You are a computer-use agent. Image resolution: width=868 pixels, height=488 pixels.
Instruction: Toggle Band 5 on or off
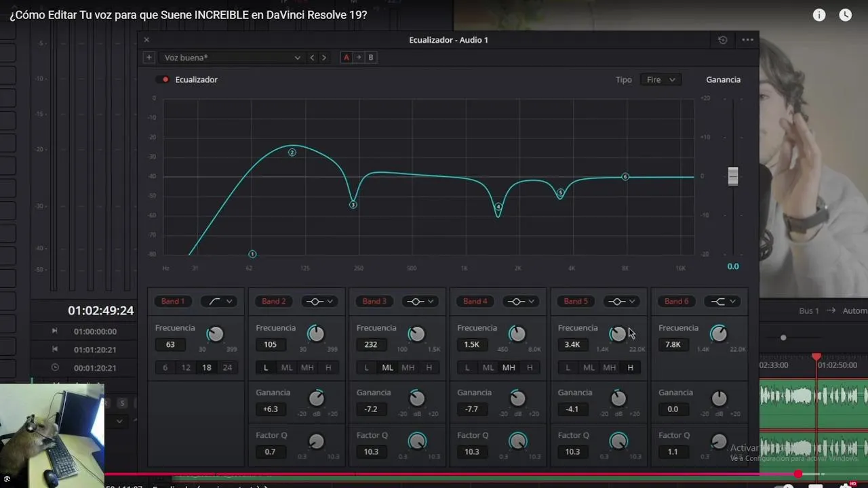[x=576, y=301]
